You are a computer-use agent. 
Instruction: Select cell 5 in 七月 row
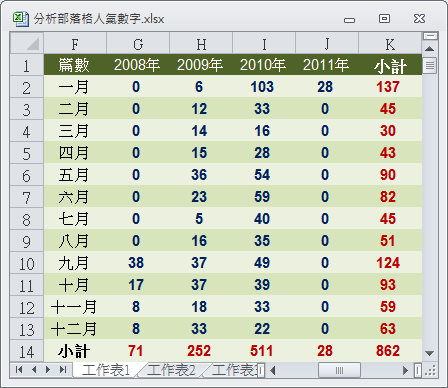pyautogui.click(x=201, y=219)
